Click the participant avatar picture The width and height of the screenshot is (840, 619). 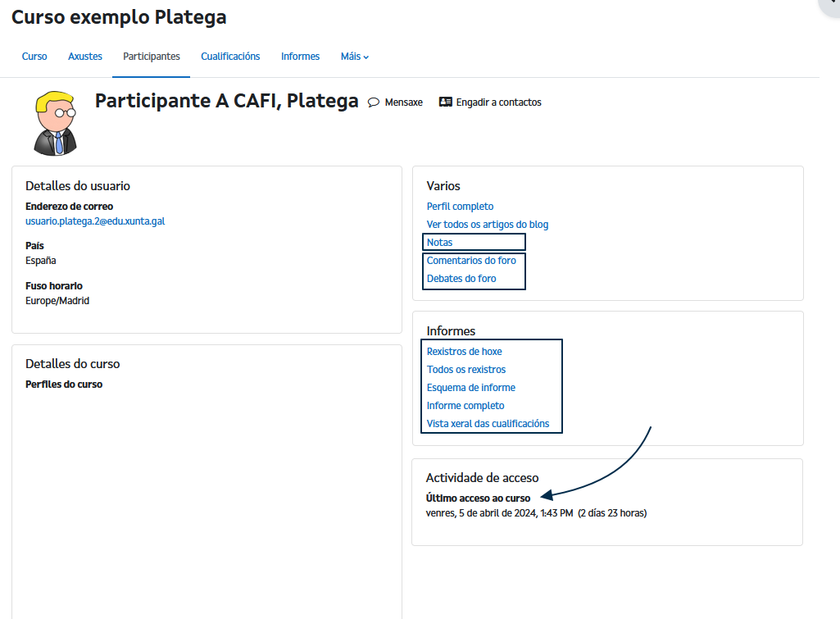55,124
